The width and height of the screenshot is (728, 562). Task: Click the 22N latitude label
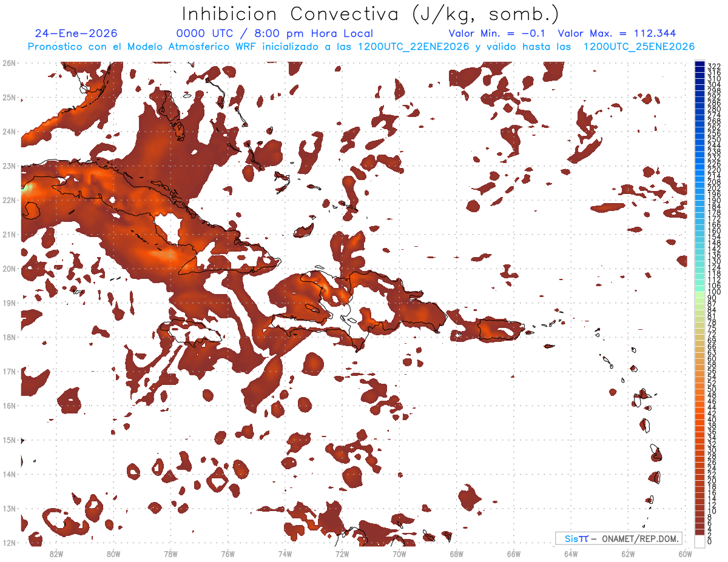(x=10, y=200)
